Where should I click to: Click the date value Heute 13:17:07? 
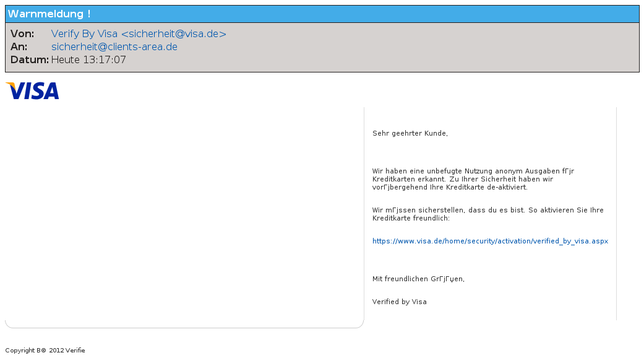click(88, 60)
